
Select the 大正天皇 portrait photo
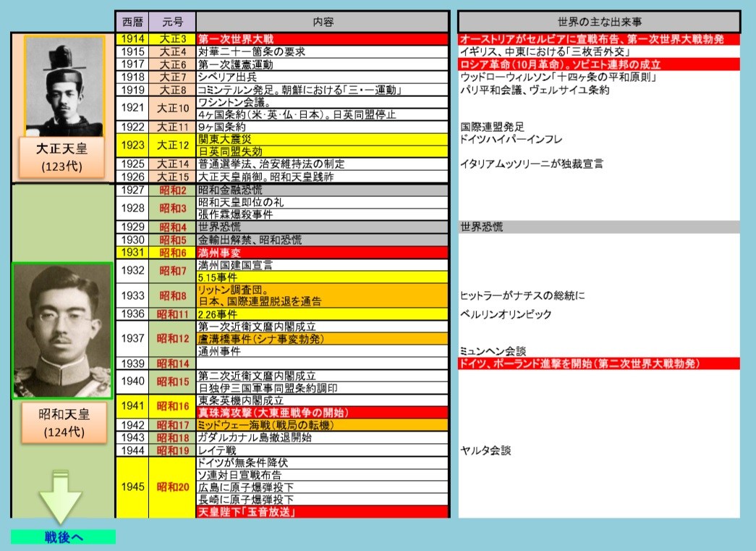pyautogui.click(x=64, y=85)
